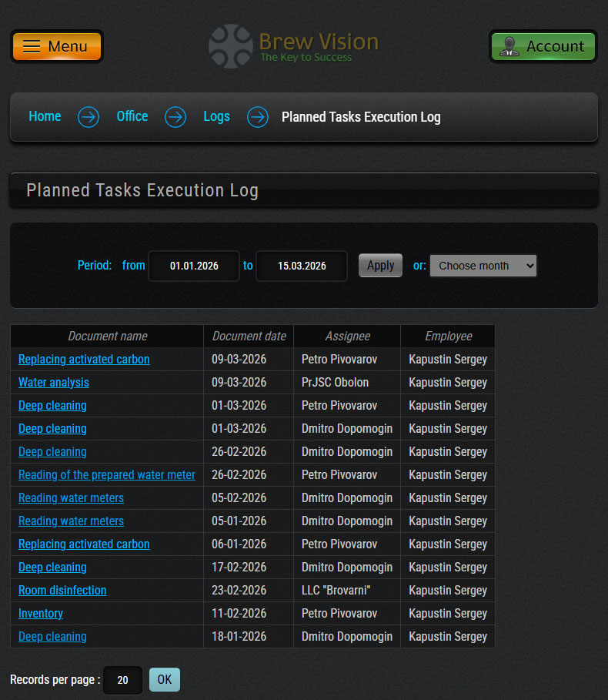The width and height of the screenshot is (608, 700).
Task: Expand the Choose month dropdown
Action: tap(483, 266)
